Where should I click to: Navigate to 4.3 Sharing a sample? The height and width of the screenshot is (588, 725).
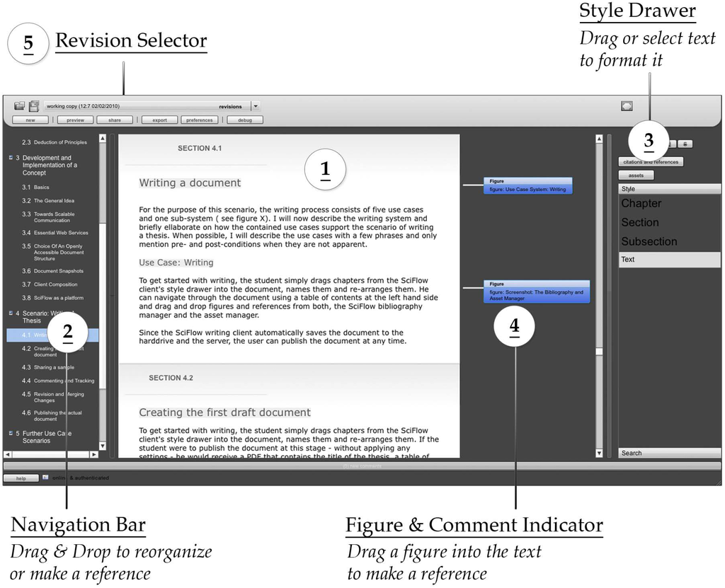point(47,367)
